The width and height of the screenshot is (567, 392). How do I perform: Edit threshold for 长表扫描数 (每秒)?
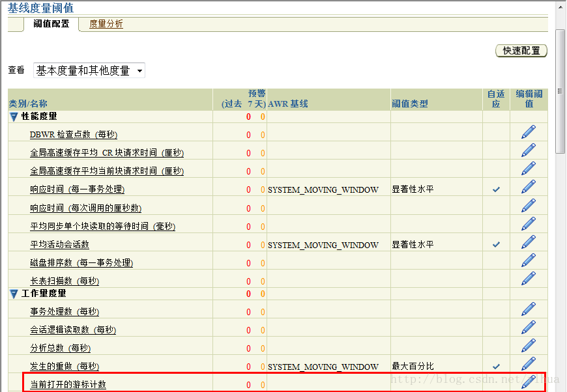529,279
